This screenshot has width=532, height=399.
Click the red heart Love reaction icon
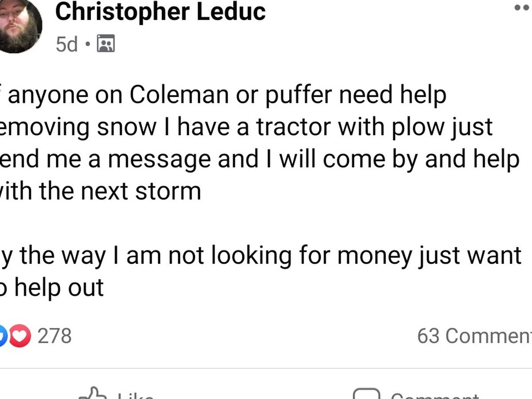pyautogui.click(x=20, y=336)
